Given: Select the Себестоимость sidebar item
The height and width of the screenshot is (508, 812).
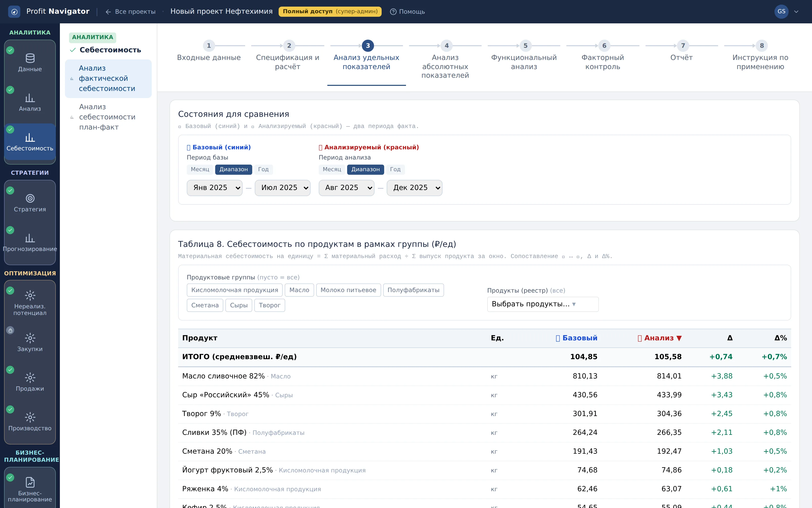Looking at the screenshot, I should point(30,142).
